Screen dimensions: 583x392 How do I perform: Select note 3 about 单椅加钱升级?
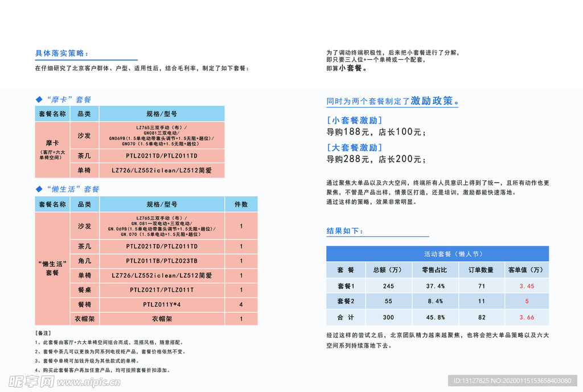pyautogui.click(x=87, y=361)
